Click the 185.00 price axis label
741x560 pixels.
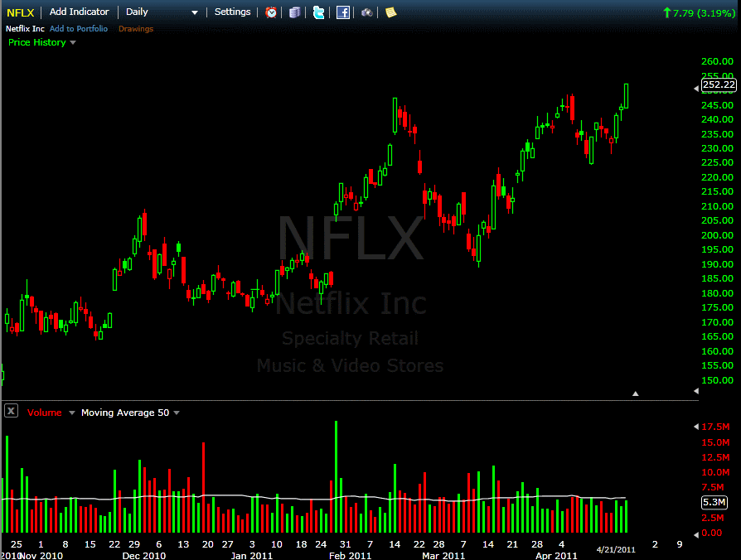coord(717,278)
